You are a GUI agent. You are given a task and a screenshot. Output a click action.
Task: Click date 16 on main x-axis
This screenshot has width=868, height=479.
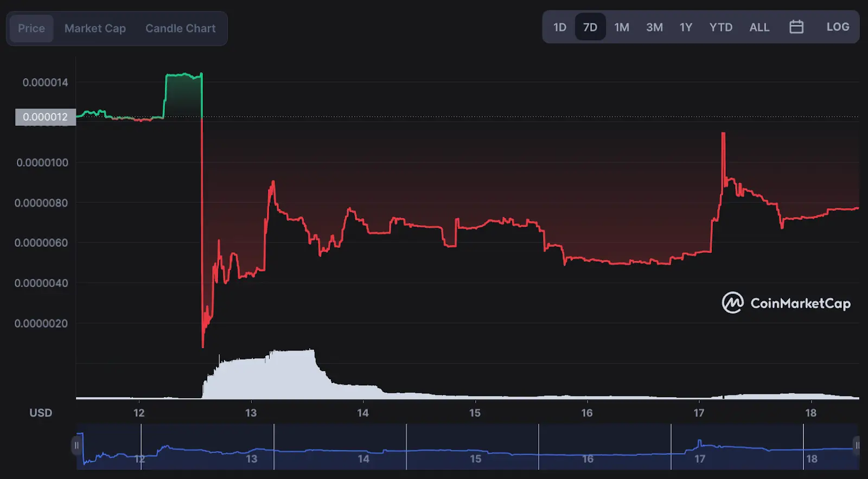click(587, 413)
